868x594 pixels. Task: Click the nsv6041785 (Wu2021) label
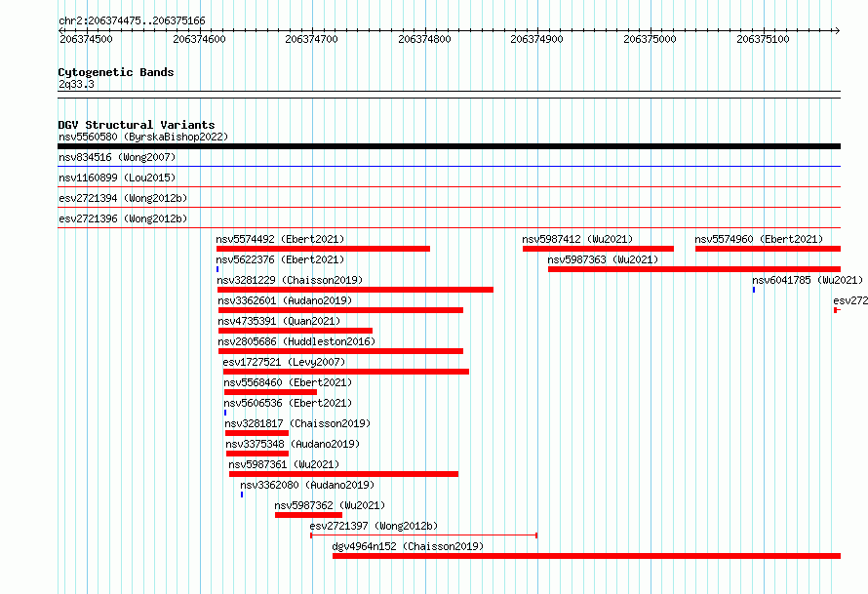point(808,280)
